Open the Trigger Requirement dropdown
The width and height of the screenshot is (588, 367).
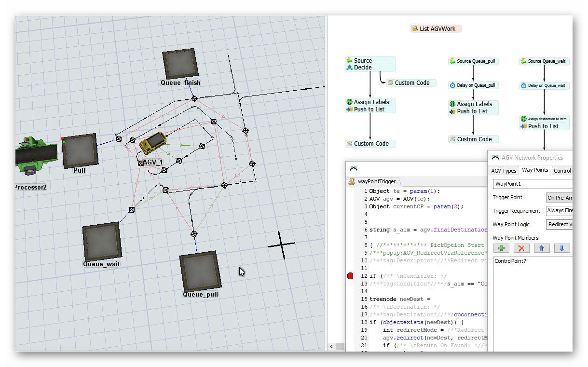(x=559, y=211)
